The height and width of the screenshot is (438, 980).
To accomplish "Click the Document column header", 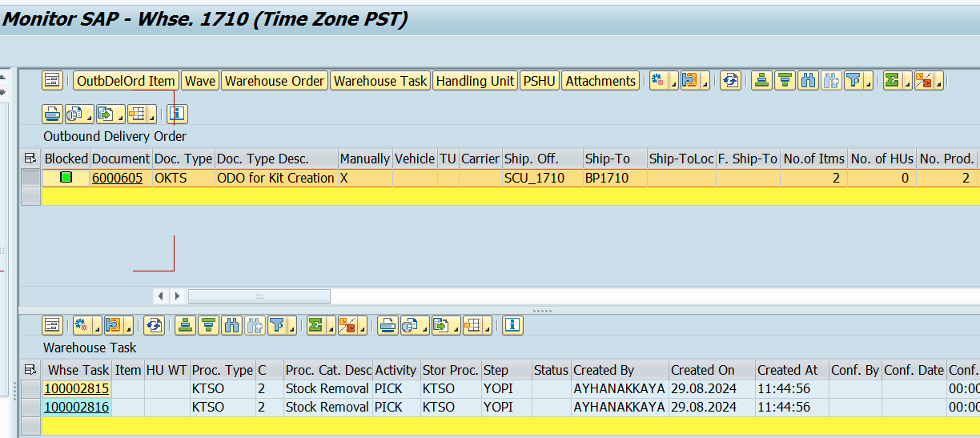I will [121, 159].
